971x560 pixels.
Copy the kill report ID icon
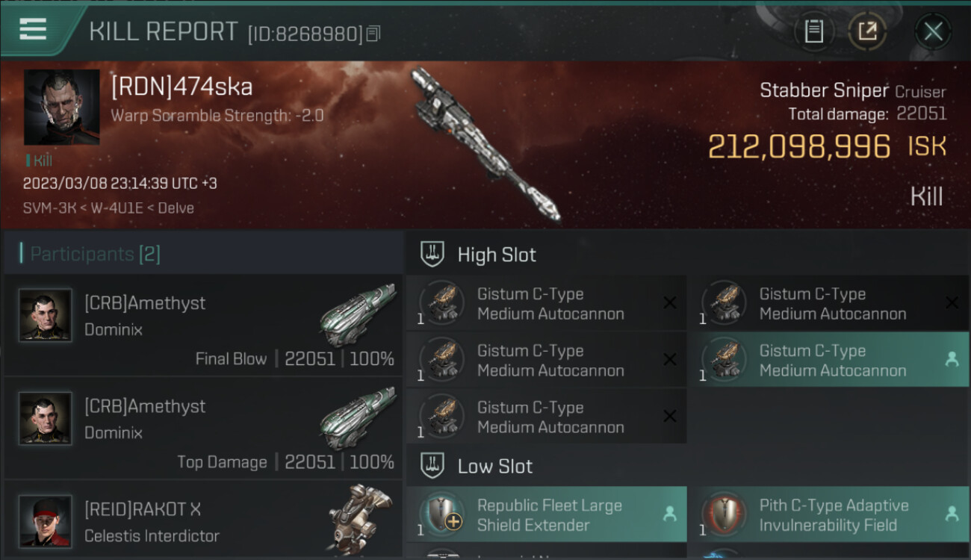373,34
